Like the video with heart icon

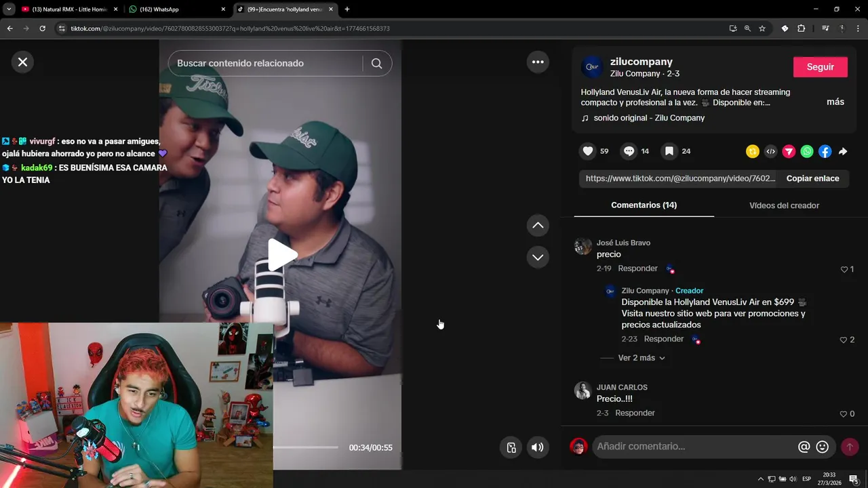tap(588, 151)
